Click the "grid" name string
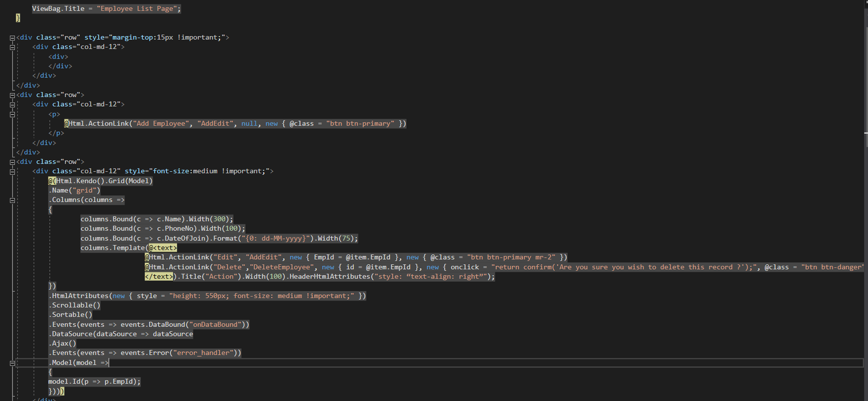 [85, 190]
